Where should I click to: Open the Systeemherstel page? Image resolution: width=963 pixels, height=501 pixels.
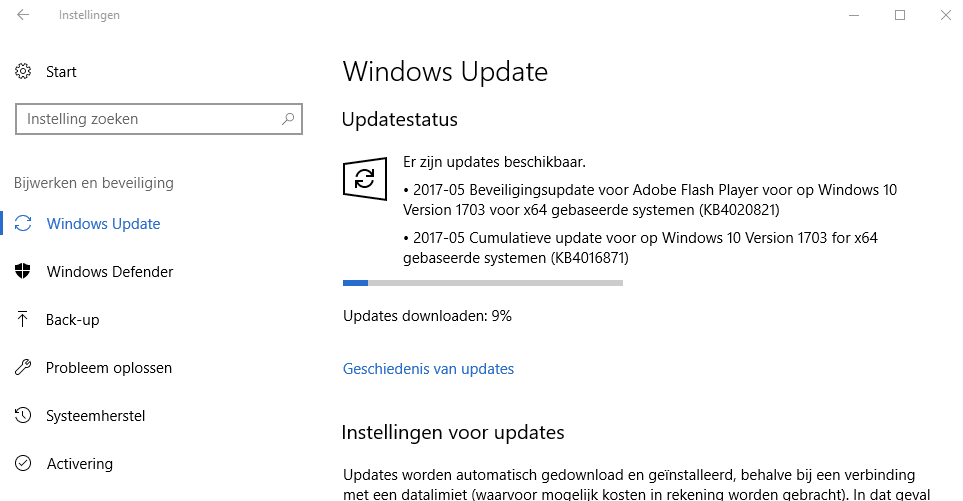[x=96, y=416]
